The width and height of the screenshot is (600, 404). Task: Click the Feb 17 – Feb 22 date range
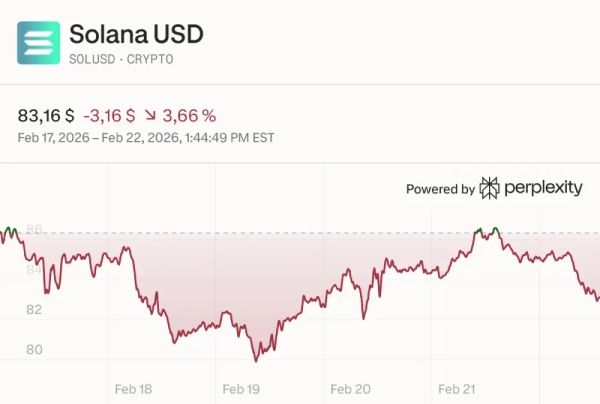pyautogui.click(x=146, y=137)
